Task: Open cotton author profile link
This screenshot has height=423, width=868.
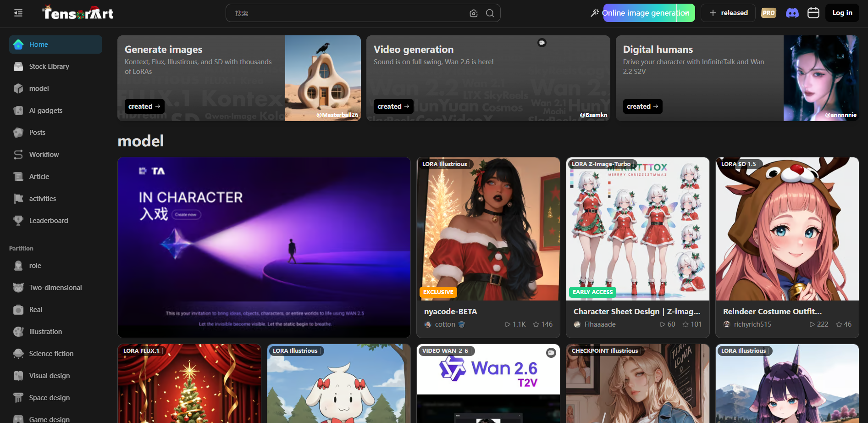Action: point(445,324)
